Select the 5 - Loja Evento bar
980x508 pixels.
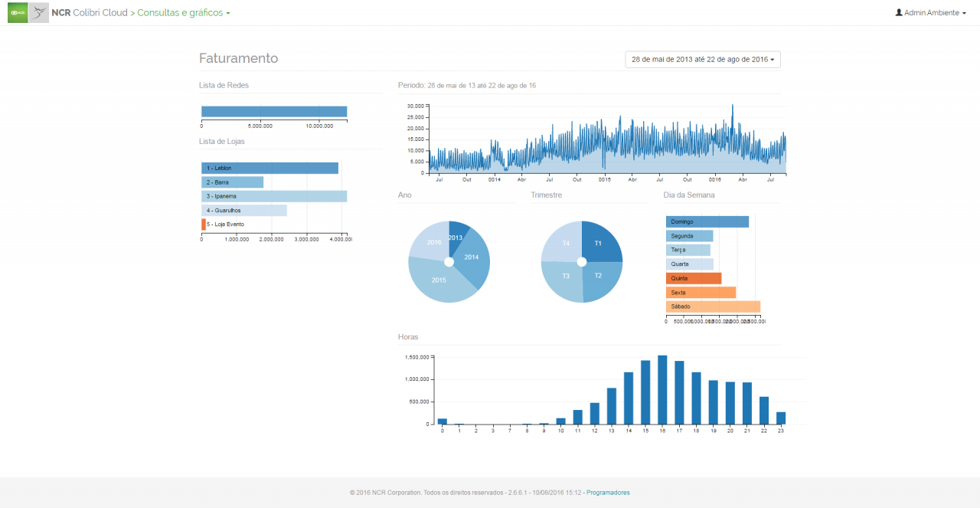pyautogui.click(x=204, y=225)
